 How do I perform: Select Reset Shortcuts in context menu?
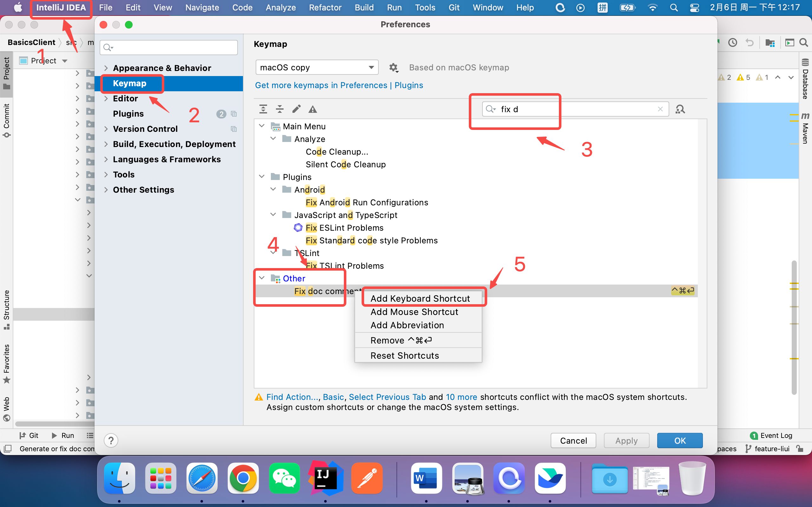pyautogui.click(x=404, y=355)
